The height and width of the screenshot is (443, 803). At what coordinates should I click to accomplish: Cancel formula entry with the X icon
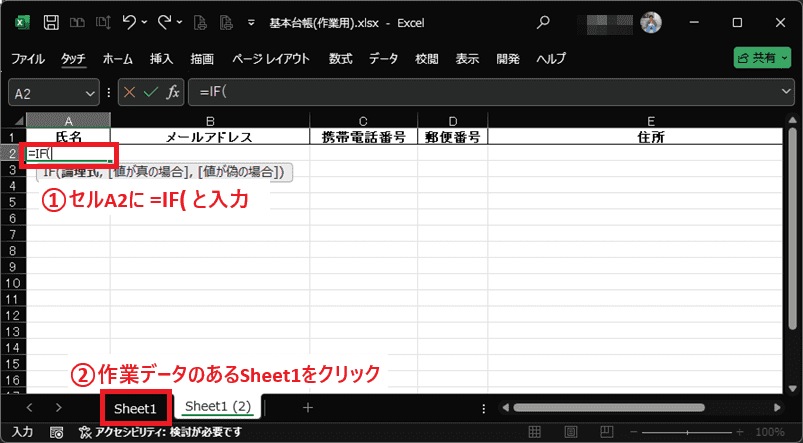point(129,92)
